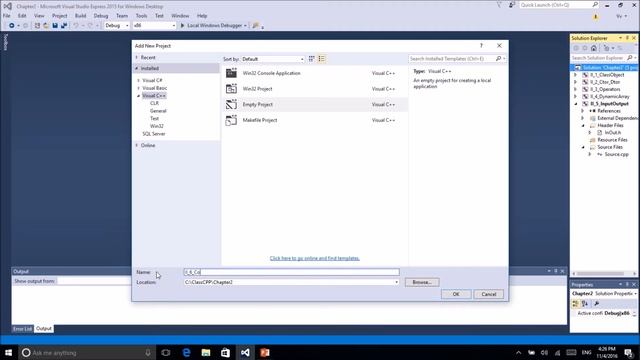This screenshot has height=360, width=640.
Task: Open the Windows Start menu
Action: pyautogui.click(x=8, y=353)
